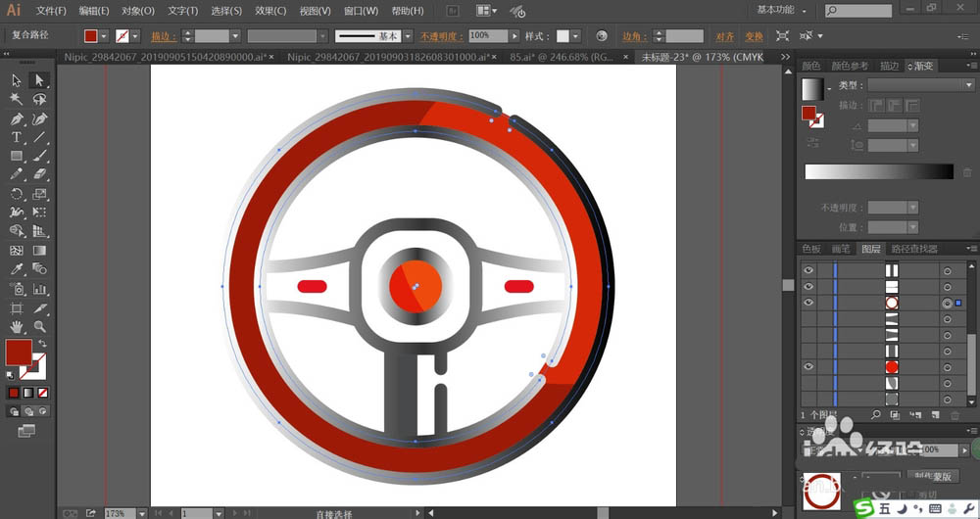Click the 描边 link in control bar
The height and width of the screenshot is (519, 980).
[x=164, y=37]
